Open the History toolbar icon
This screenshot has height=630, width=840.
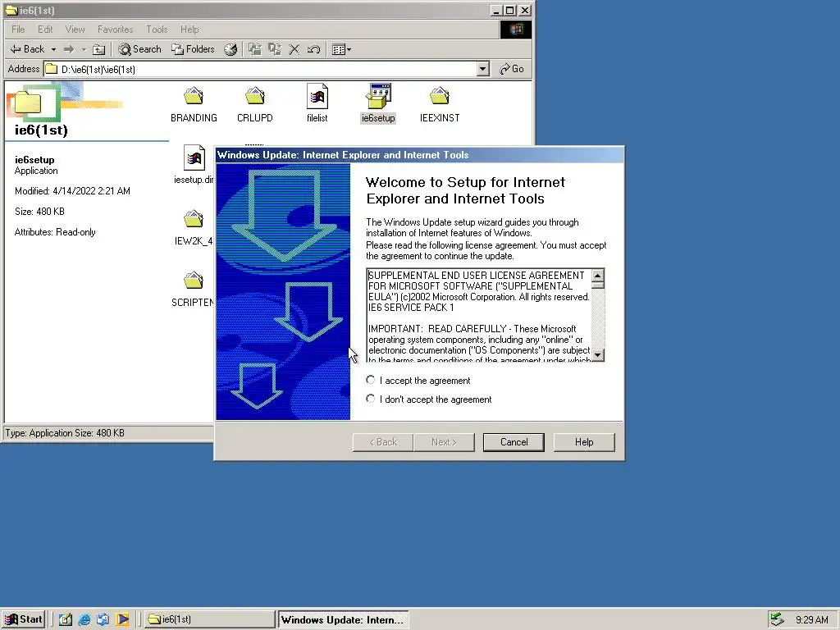(231, 49)
